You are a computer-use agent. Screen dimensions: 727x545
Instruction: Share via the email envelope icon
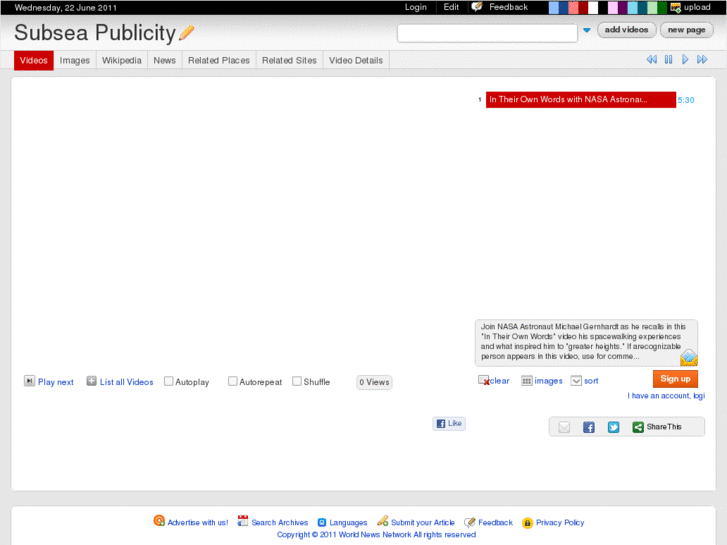pos(564,427)
